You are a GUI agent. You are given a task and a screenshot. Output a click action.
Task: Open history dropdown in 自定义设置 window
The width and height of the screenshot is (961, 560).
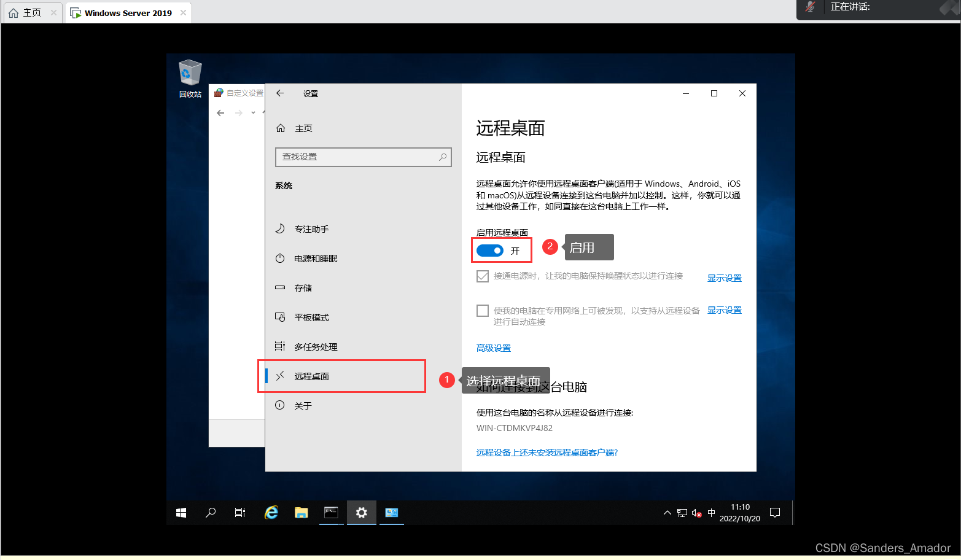click(x=253, y=113)
